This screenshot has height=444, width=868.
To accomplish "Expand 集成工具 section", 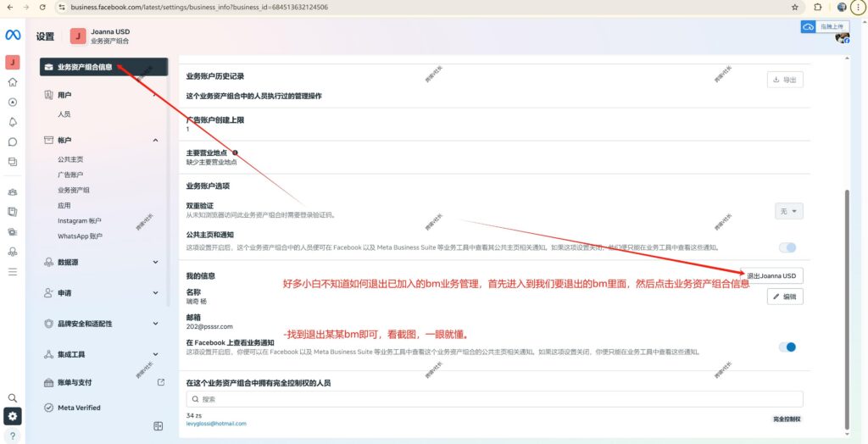I will point(156,354).
